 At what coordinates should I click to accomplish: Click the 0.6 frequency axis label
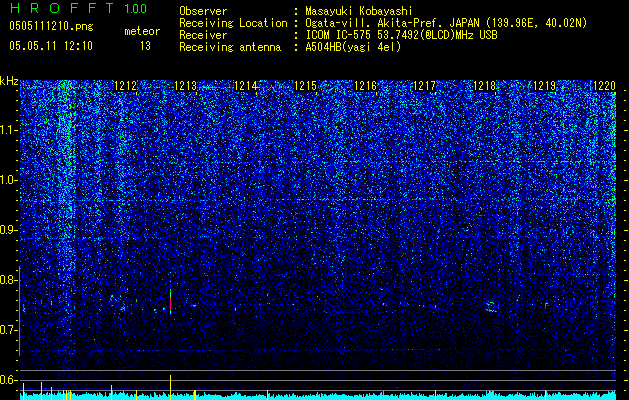tap(8, 380)
